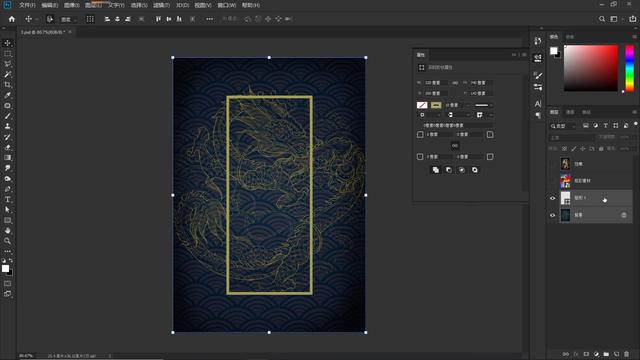Image resolution: width=640 pixels, height=360 pixels.
Task: Align left edges in the options bar
Action: pyautogui.click(x=107, y=19)
